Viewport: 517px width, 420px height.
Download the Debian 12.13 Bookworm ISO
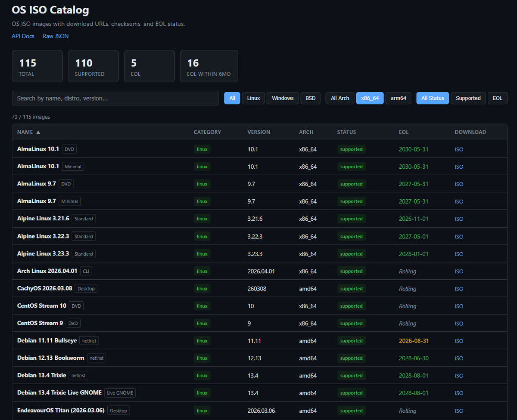[x=459, y=358]
